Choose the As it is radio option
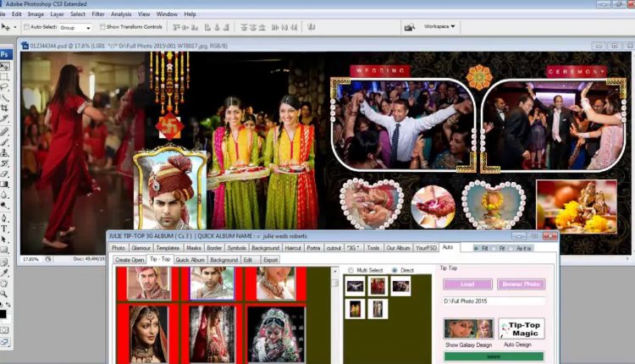 511,248
